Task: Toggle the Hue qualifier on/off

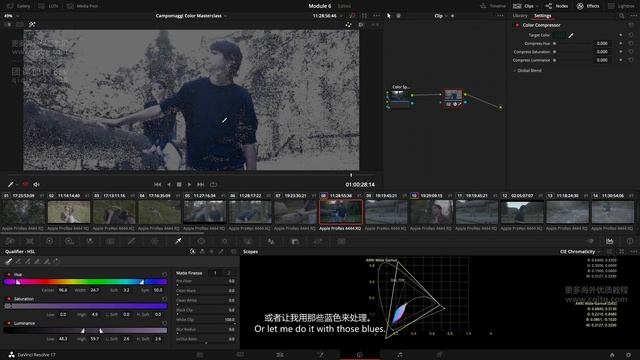Action: click(9, 275)
